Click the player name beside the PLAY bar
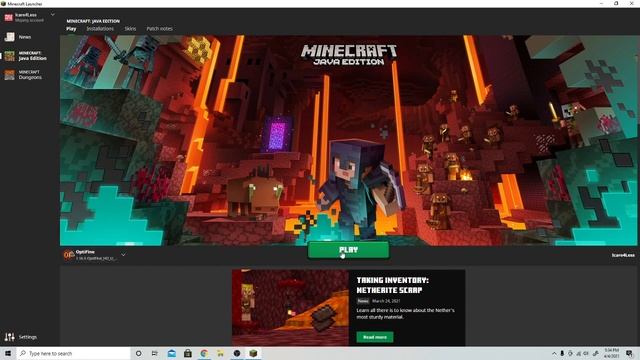This screenshot has width=640, height=360. tap(623, 255)
